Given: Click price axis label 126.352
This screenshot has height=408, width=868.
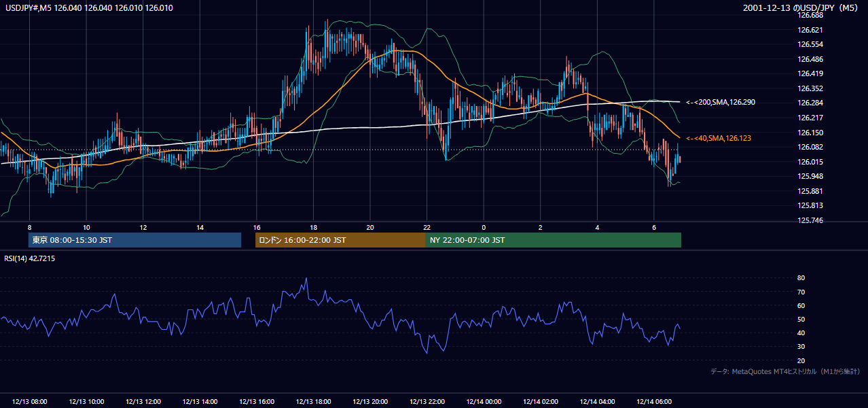Looking at the screenshot, I should point(810,88).
